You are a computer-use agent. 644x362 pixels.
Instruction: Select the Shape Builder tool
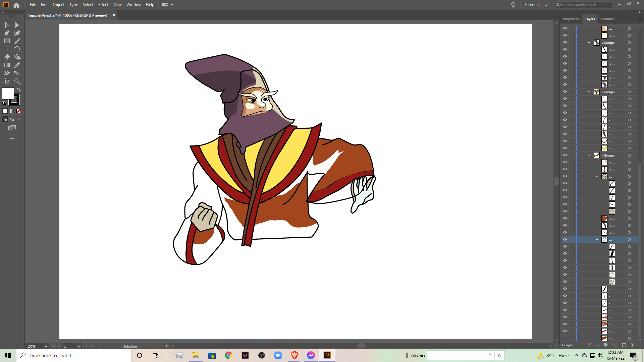click(x=17, y=57)
